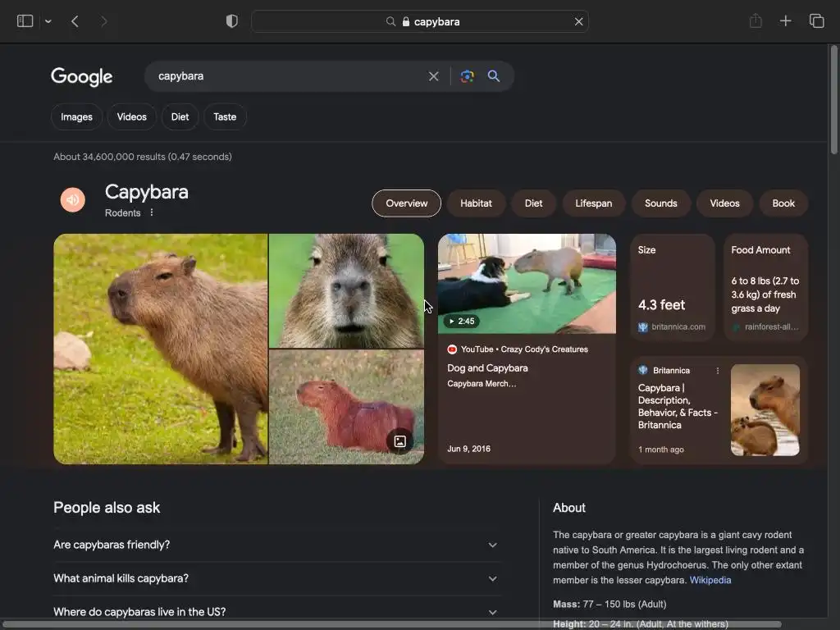Open options menu on Britannica card
The image size is (840, 630).
(718, 371)
